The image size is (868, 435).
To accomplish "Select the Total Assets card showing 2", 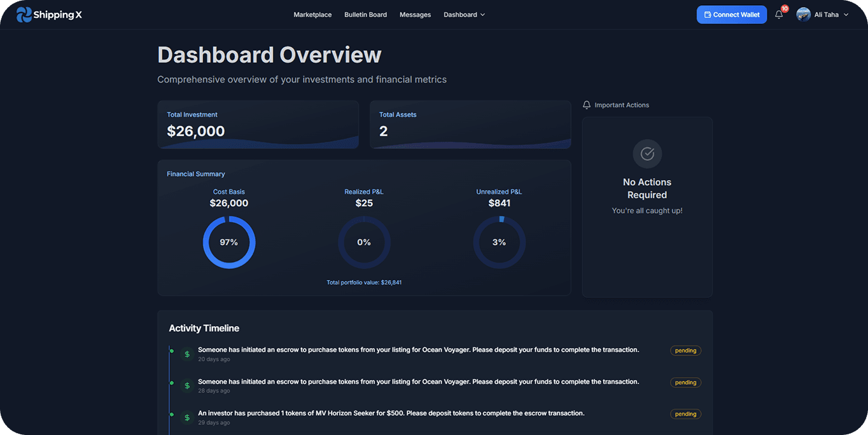I will coord(470,125).
